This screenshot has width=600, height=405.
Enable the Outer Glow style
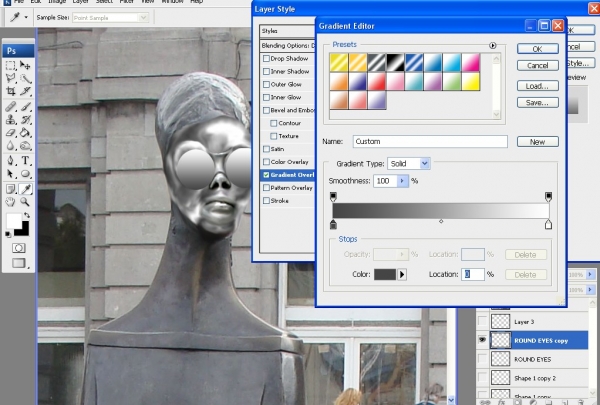266,85
